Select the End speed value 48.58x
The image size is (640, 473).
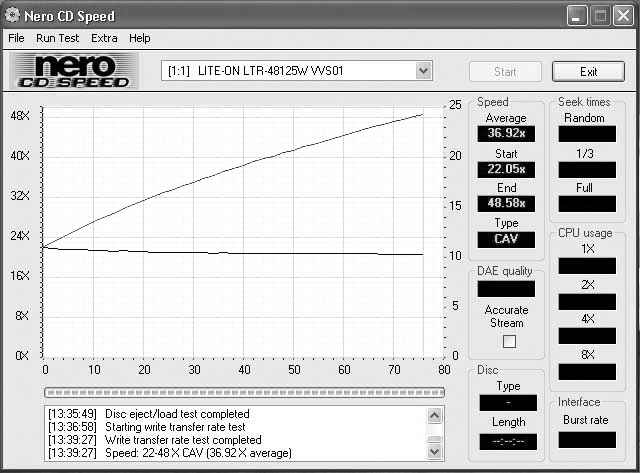[506, 203]
